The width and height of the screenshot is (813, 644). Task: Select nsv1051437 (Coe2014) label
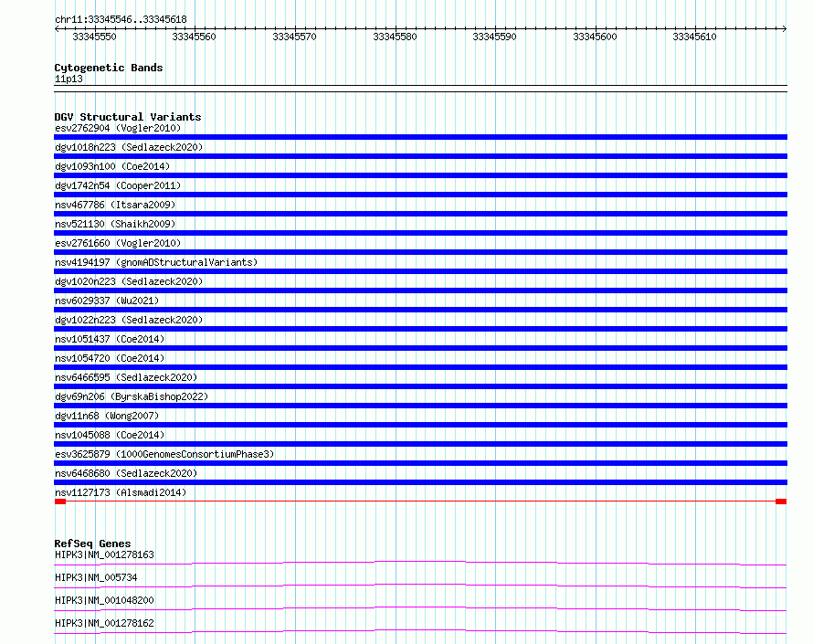110,339
